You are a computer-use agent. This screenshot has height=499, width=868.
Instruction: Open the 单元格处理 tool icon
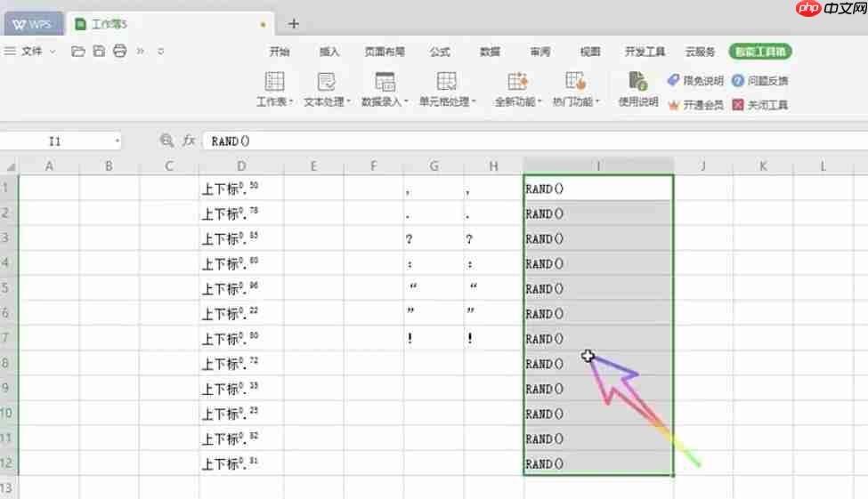pyautogui.click(x=446, y=81)
